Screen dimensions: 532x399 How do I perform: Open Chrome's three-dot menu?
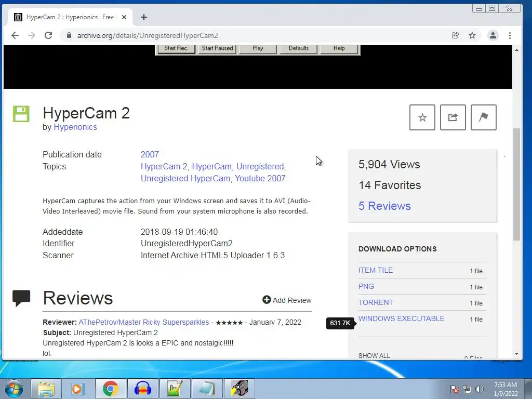point(510,35)
